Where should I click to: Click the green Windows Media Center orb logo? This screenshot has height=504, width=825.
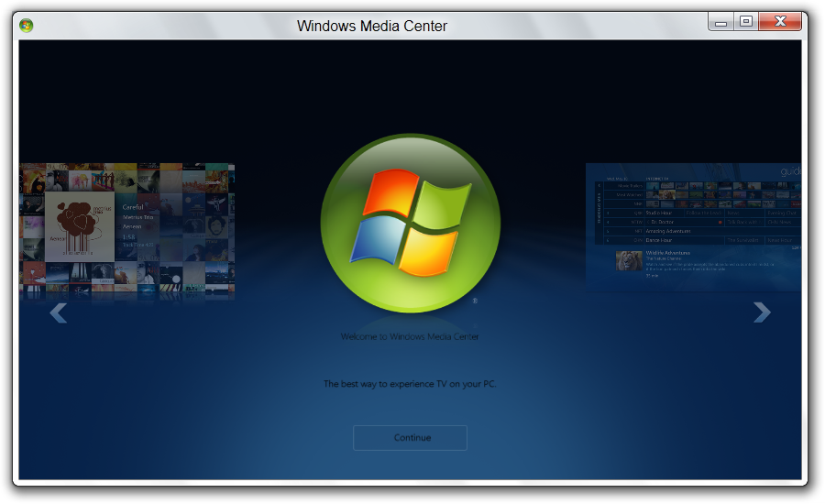pos(411,223)
